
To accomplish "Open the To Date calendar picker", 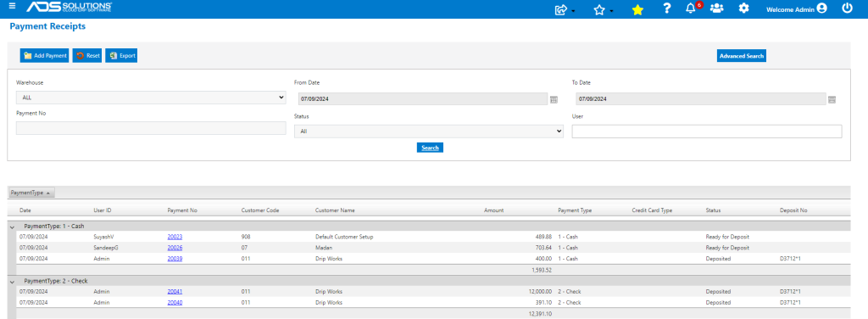I will coord(832,100).
